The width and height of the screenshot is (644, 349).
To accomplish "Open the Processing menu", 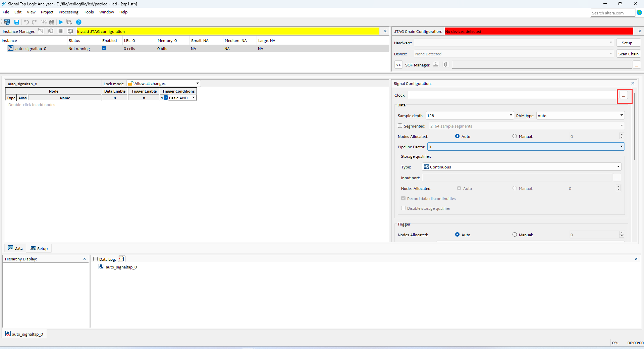I will [68, 12].
